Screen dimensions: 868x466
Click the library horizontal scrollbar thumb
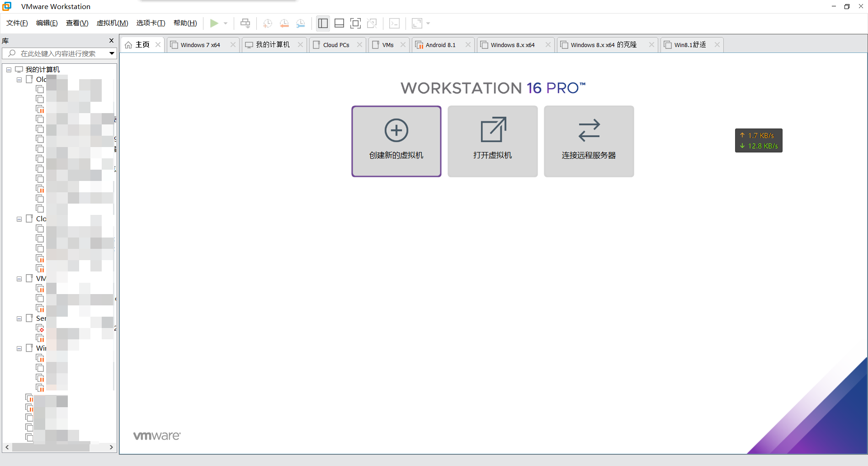coord(51,447)
